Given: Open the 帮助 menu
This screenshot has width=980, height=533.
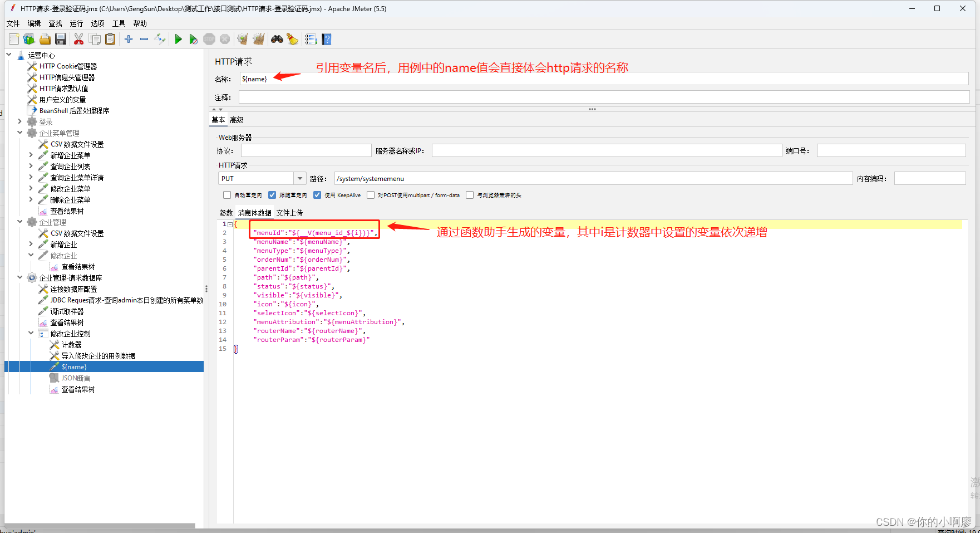Looking at the screenshot, I should tap(140, 23).
